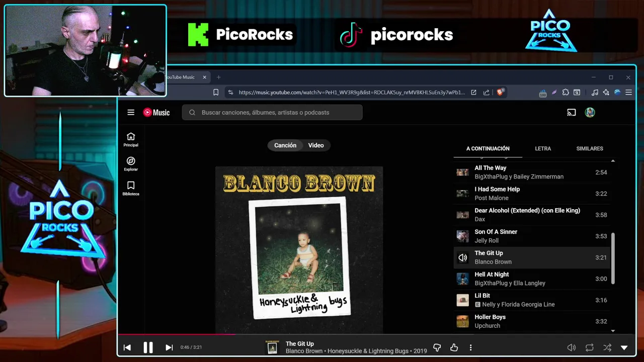Focus the search songs, albums, artists field
This screenshot has width=644, height=362.
tap(272, 113)
